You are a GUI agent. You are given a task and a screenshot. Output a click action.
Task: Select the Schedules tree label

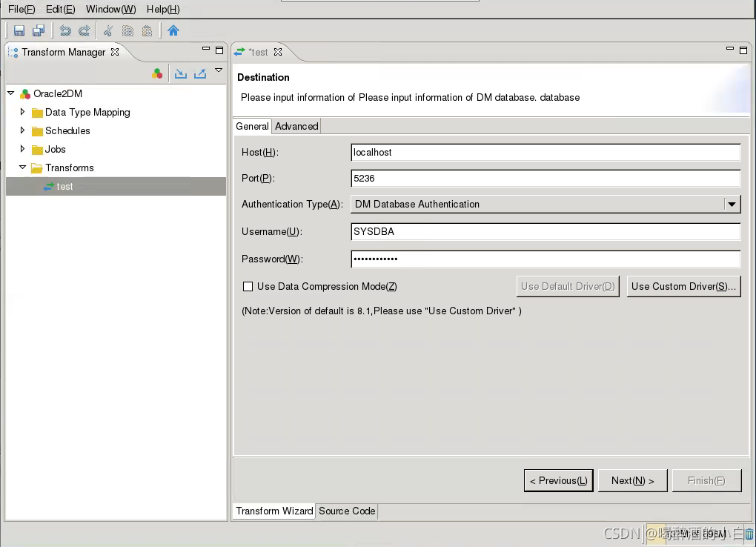click(67, 130)
